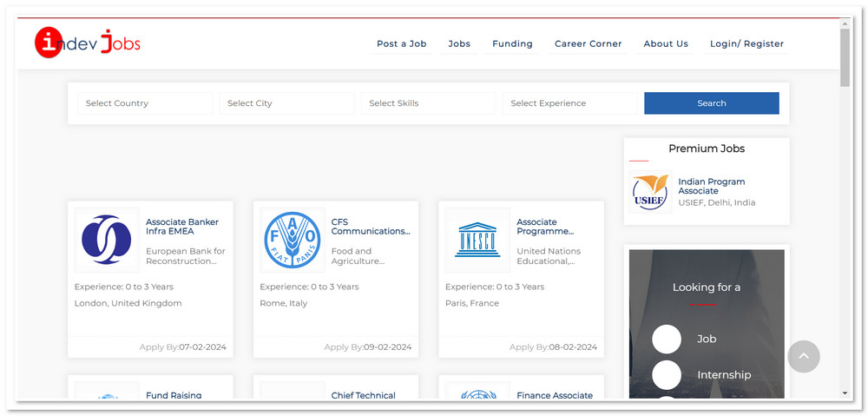Viewport: 868px width, 416px height.
Task: Go to the Funding menu item
Action: pos(512,43)
